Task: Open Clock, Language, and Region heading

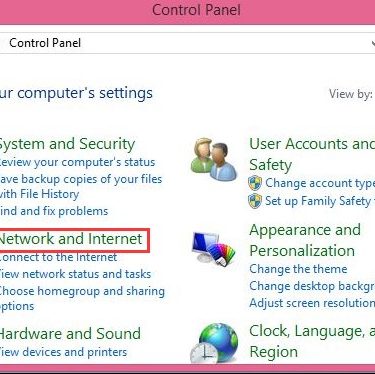Action: point(312,341)
